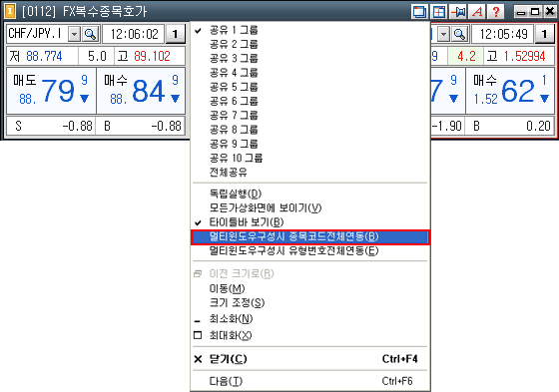Choose 최소화(N) menu entry
This screenshot has width=559, height=392.
pos(309,319)
